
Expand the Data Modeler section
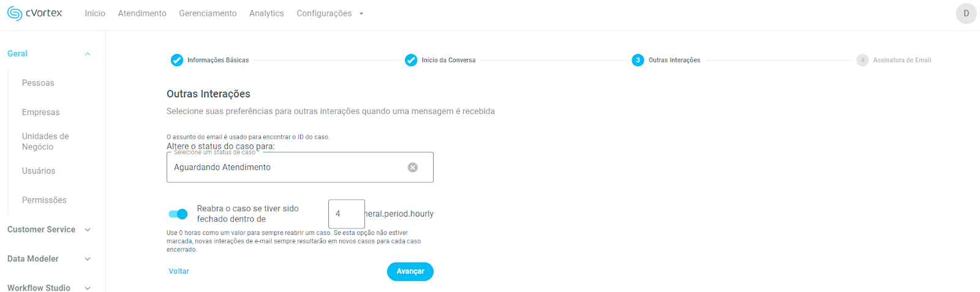88,259
